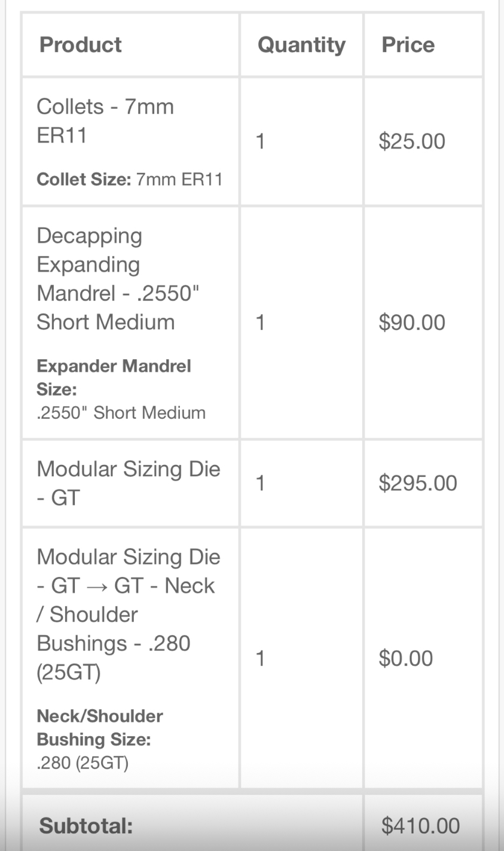Select the Collet Size 7mm ER11 detail

(x=130, y=180)
